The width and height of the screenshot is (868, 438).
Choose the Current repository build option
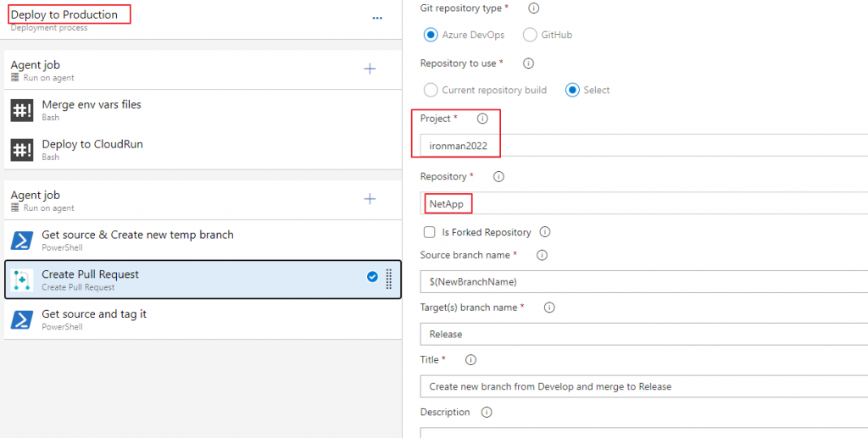pyautogui.click(x=431, y=90)
